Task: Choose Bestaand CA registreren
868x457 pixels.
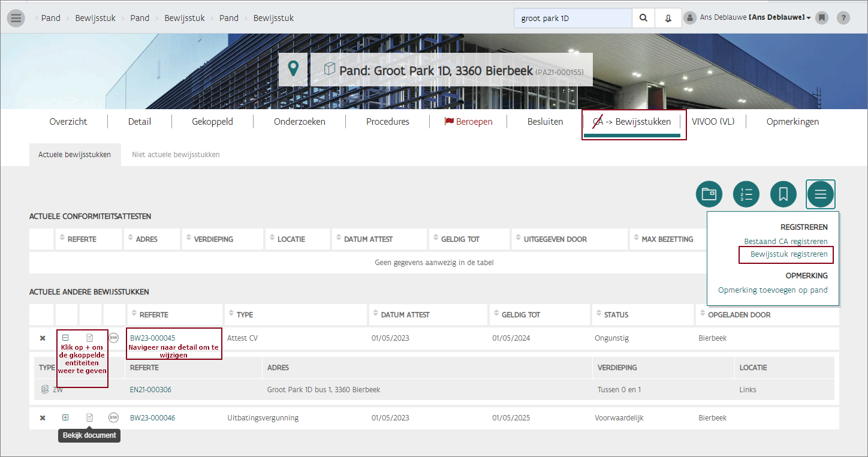Action: 785,241
